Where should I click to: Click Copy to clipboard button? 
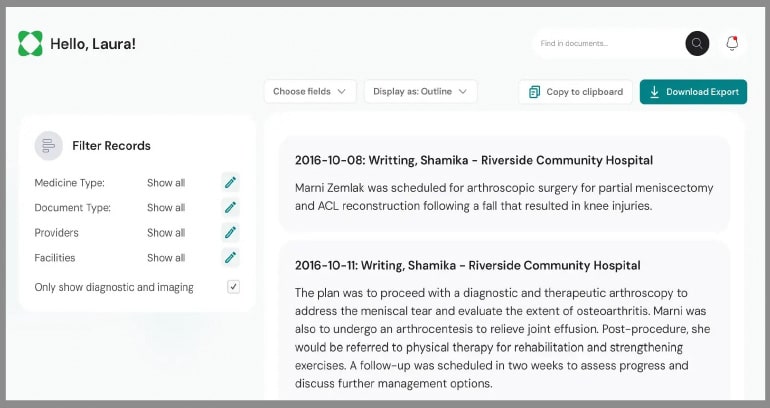click(576, 92)
